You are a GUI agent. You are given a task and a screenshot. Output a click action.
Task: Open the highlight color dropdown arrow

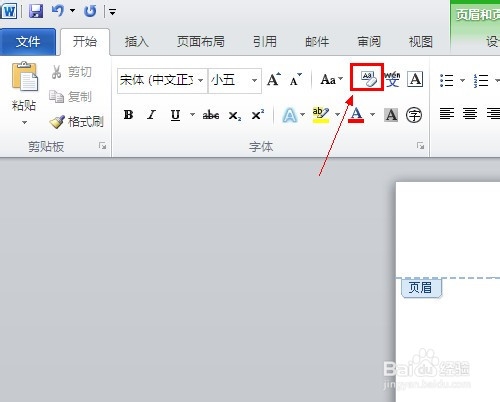(337, 115)
